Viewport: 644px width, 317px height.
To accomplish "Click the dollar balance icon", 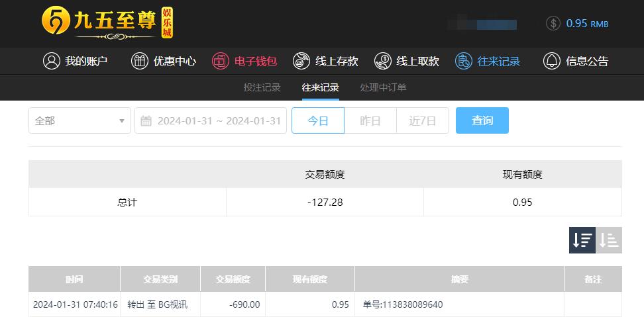I will (x=553, y=23).
